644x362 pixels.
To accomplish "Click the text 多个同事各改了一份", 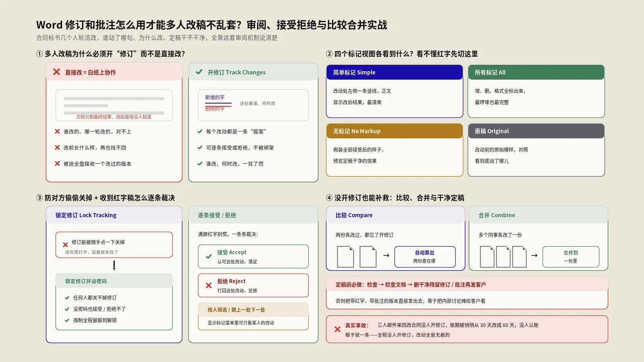I will tap(500, 235).
